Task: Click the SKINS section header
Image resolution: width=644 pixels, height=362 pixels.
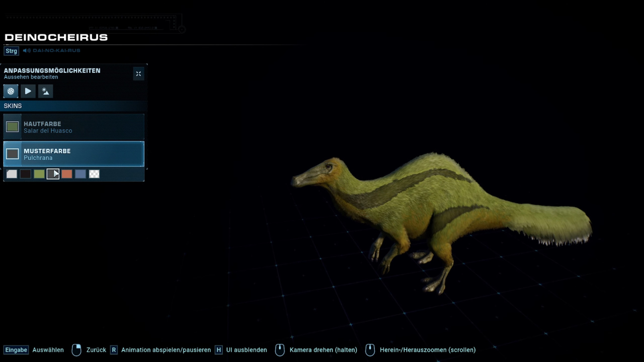Action: tap(74, 106)
